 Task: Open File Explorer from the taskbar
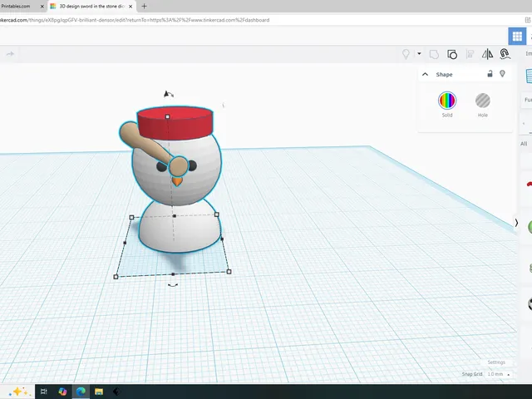pyautogui.click(x=99, y=392)
